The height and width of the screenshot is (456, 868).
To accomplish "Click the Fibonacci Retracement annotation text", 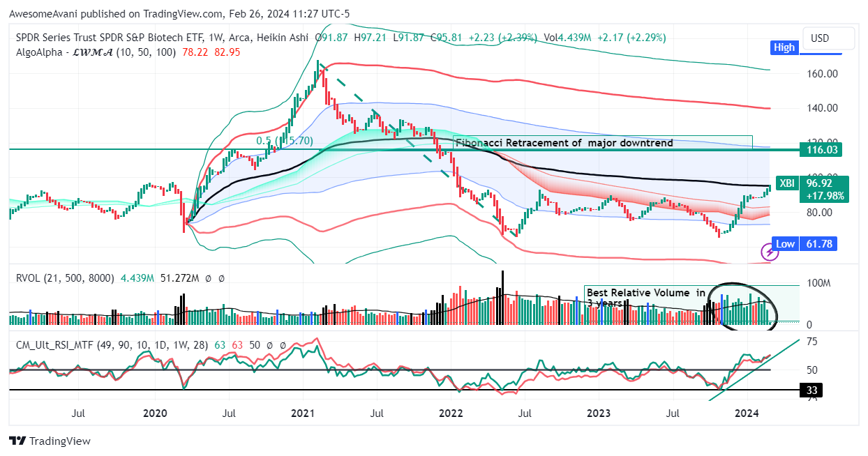I will [564, 143].
